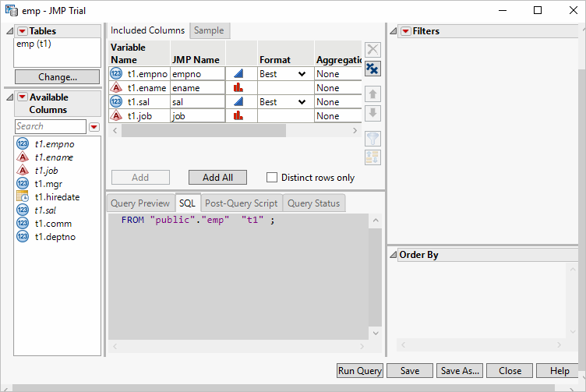Click the character icon beside t1.job in Included Columns
This screenshot has width=586, height=392.
pos(117,116)
